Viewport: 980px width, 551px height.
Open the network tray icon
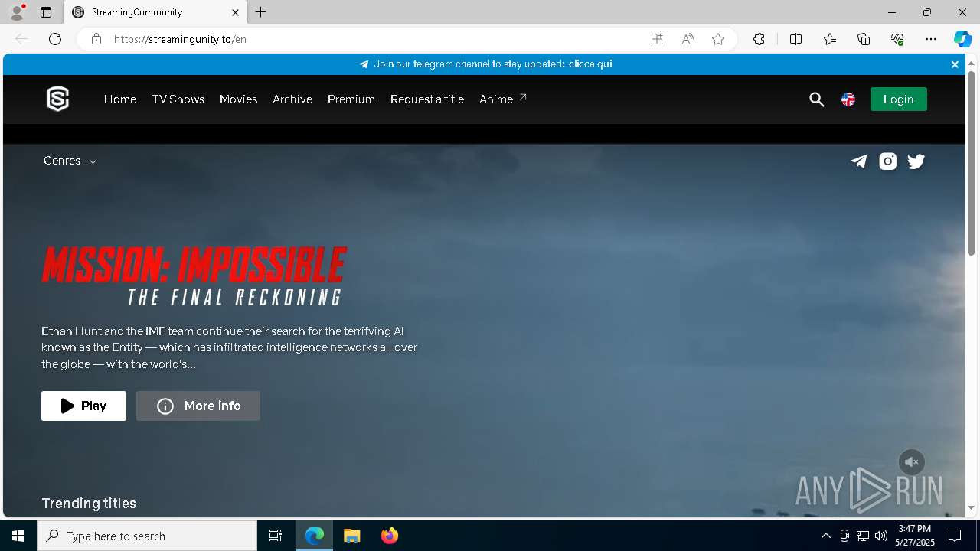point(863,536)
